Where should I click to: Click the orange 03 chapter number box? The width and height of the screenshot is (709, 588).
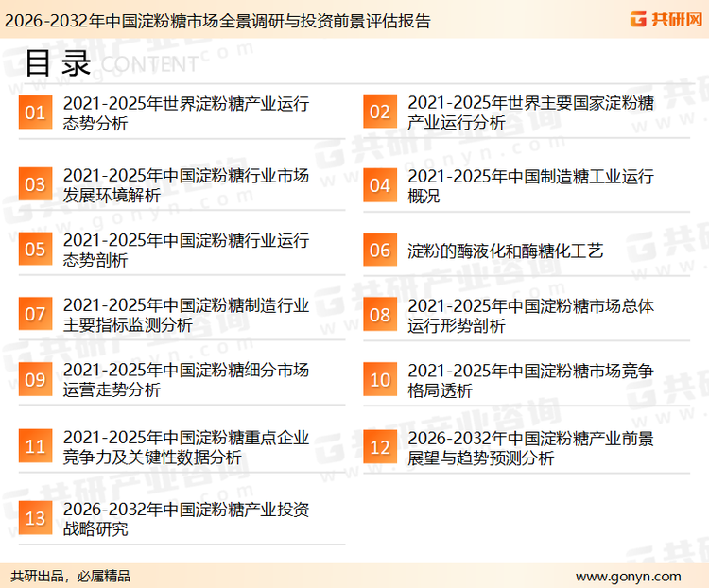coord(35,184)
